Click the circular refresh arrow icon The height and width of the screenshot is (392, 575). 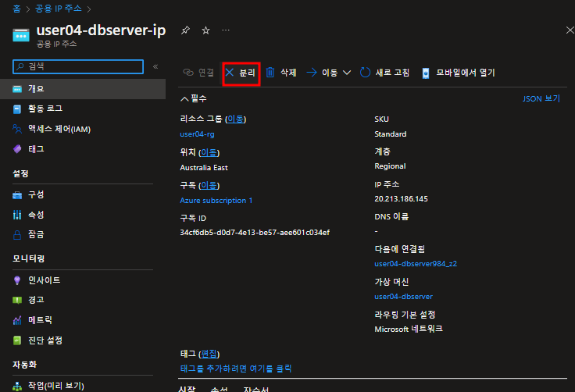(x=365, y=73)
